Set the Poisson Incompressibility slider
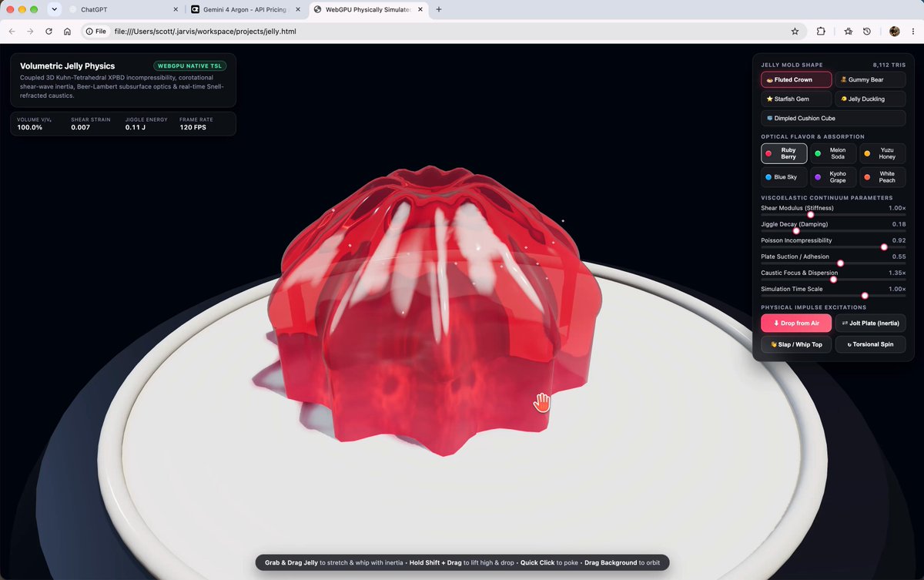The width and height of the screenshot is (924, 580). point(833,247)
